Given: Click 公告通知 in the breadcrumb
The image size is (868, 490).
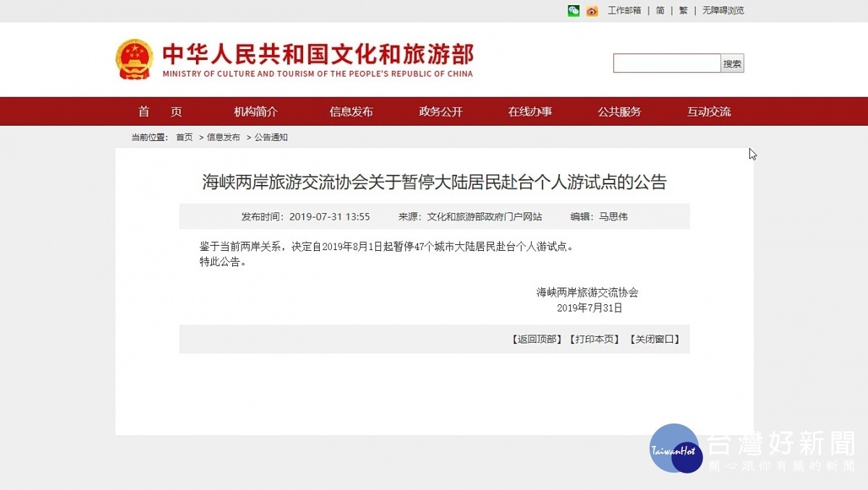Looking at the screenshot, I should [x=271, y=137].
